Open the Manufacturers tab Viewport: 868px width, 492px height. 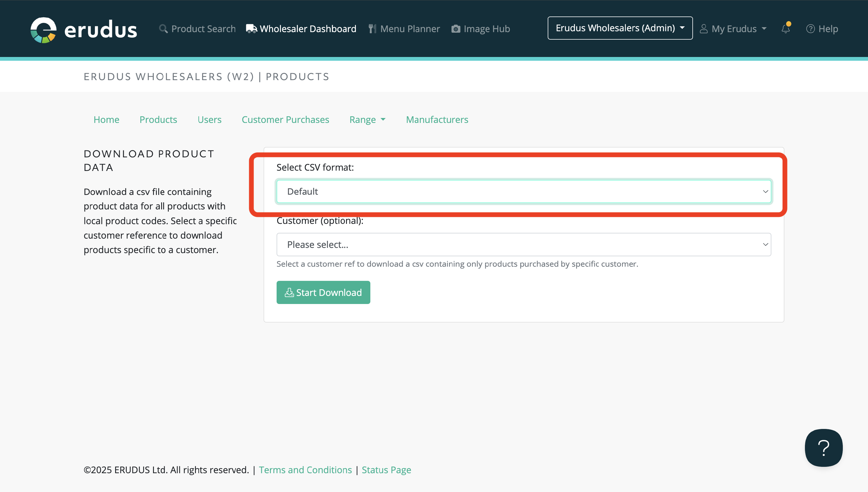(437, 120)
